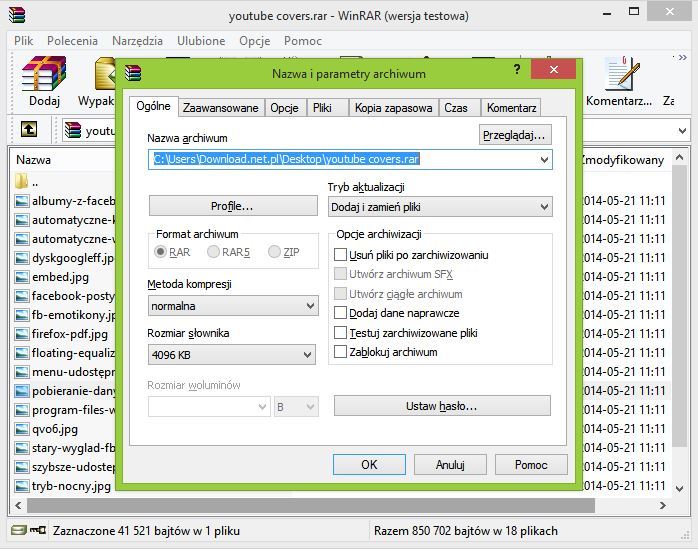Select the RAR5 format radio button
Image resolution: width=698 pixels, height=549 pixels.
(213, 252)
